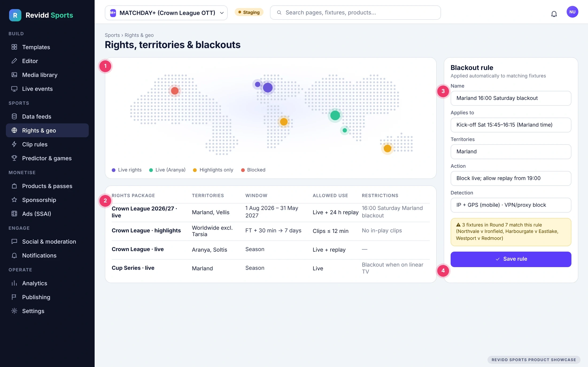The width and height of the screenshot is (588, 367).
Task: Click the Products & passes bag icon
Action: click(x=14, y=186)
